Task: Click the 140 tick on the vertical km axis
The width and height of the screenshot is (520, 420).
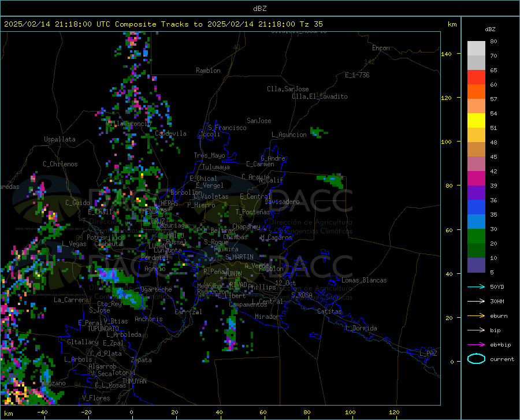Action: 446,54
